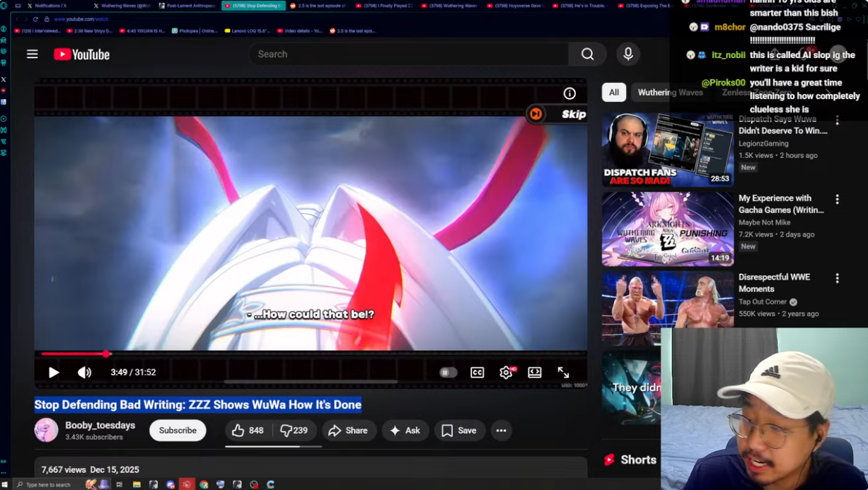Open LegionzGaming channel link

[x=763, y=144]
